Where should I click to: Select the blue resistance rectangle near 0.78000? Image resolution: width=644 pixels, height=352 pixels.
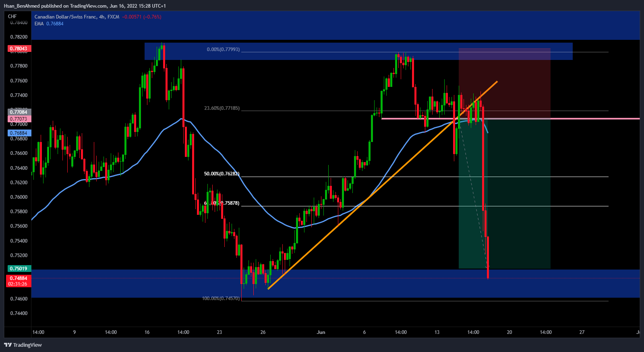(x=358, y=51)
